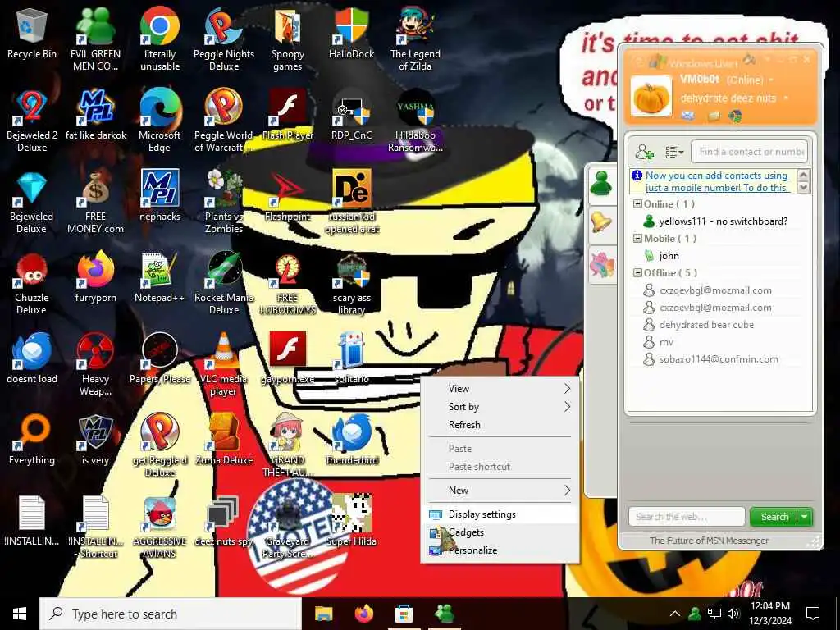
Task: Select Display settings in context menu
Action: (x=500, y=514)
